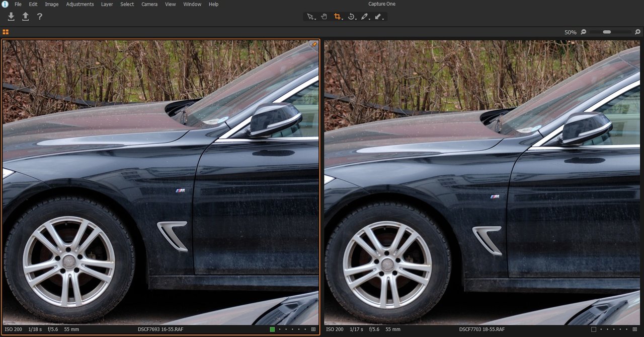This screenshot has width=644, height=337.
Task: Click the Export images upload icon
Action: tap(25, 17)
